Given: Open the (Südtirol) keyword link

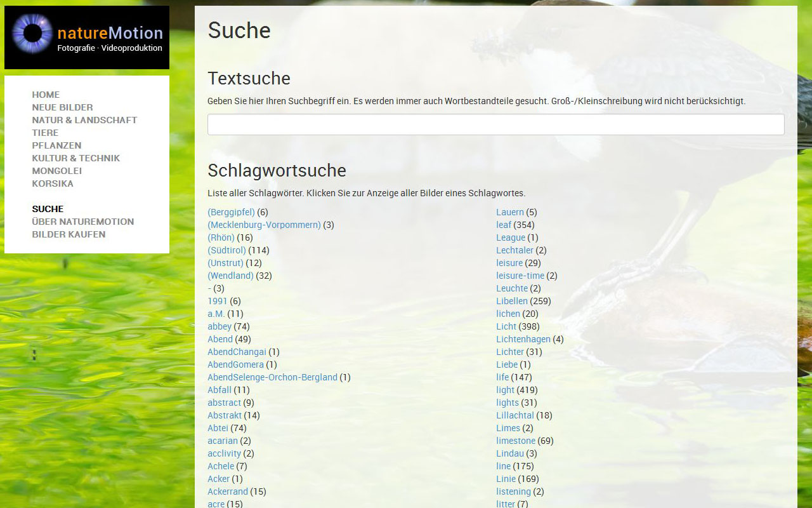Looking at the screenshot, I should [226, 250].
